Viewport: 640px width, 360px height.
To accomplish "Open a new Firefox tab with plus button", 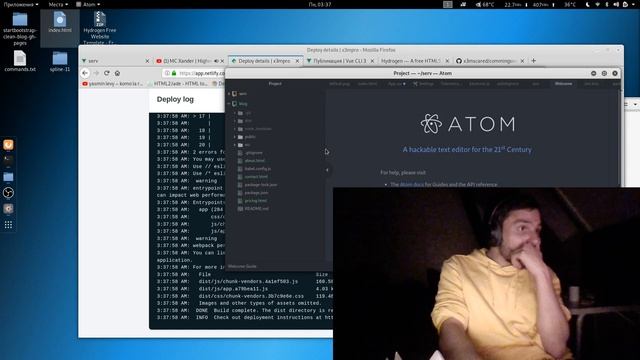I will click(533, 61).
